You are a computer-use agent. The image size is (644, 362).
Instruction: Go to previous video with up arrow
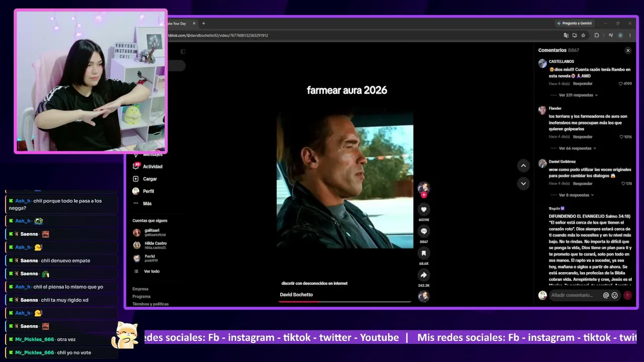(523, 165)
